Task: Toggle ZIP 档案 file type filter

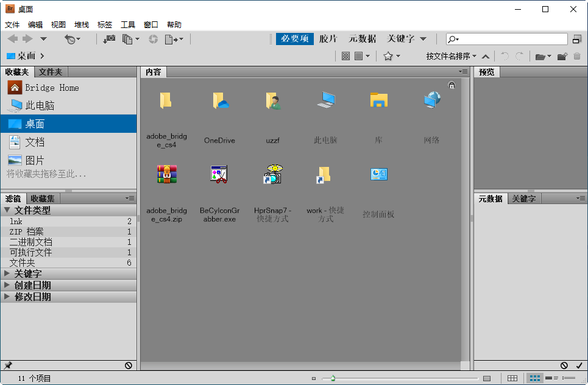Action: pyautogui.click(x=69, y=231)
